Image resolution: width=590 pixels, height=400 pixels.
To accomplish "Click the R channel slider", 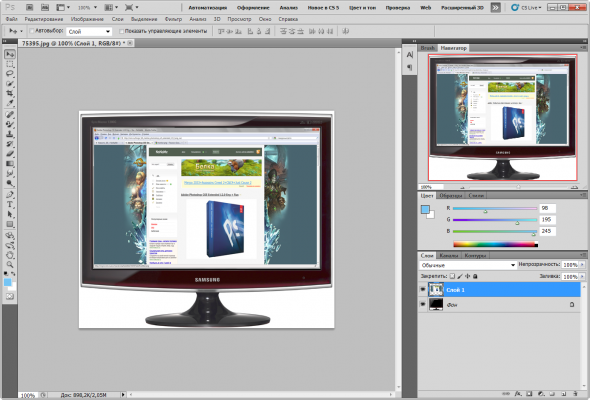I will pyautogui.click(x=495, y=208).
